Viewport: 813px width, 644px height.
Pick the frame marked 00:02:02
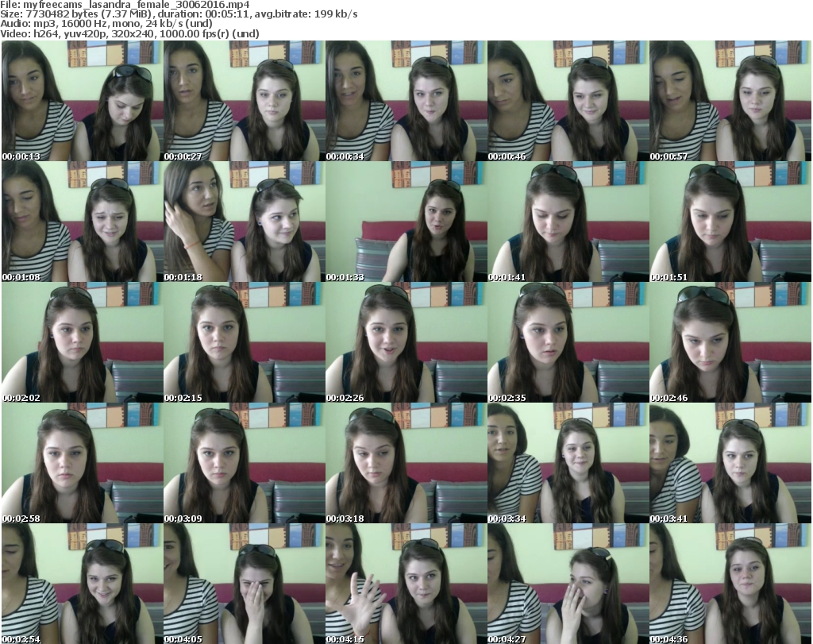[83, 342]
